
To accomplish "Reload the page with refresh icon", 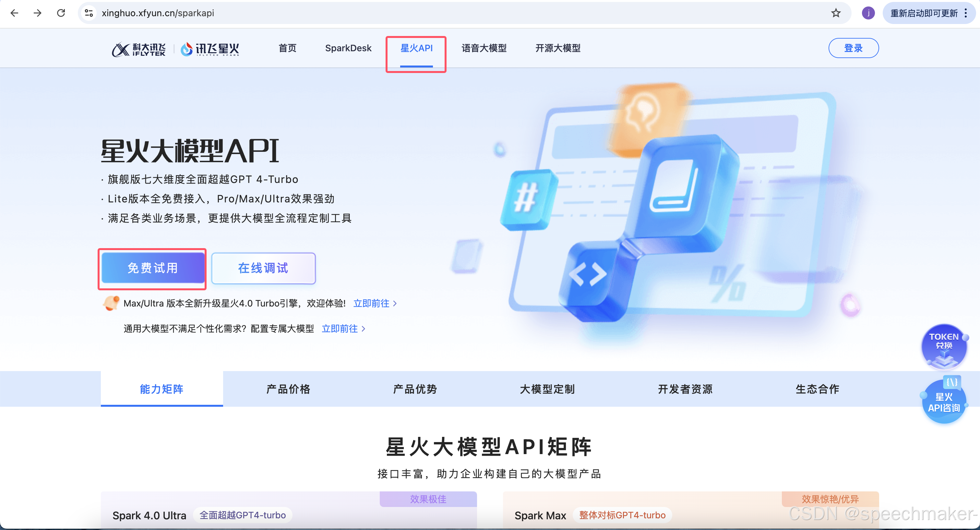I will click(61, 13).
